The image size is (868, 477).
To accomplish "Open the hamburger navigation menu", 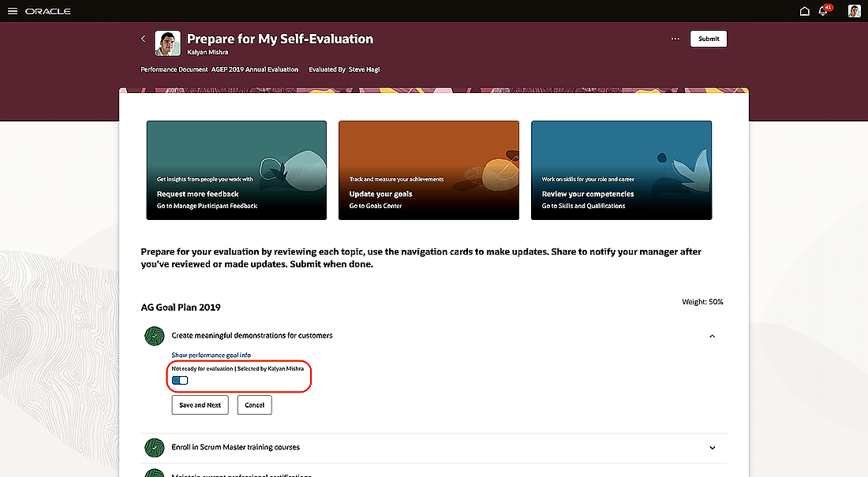I will 12,11.
